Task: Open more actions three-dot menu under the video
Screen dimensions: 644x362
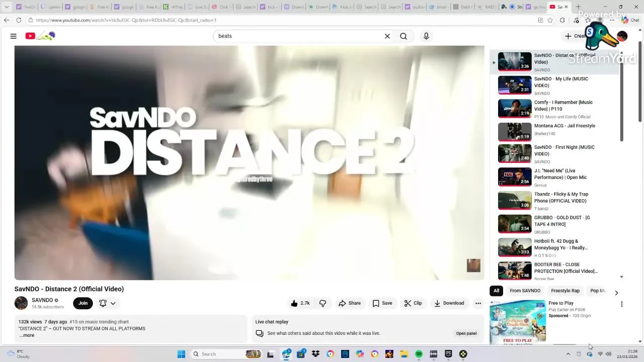Action: pos(478,303)
